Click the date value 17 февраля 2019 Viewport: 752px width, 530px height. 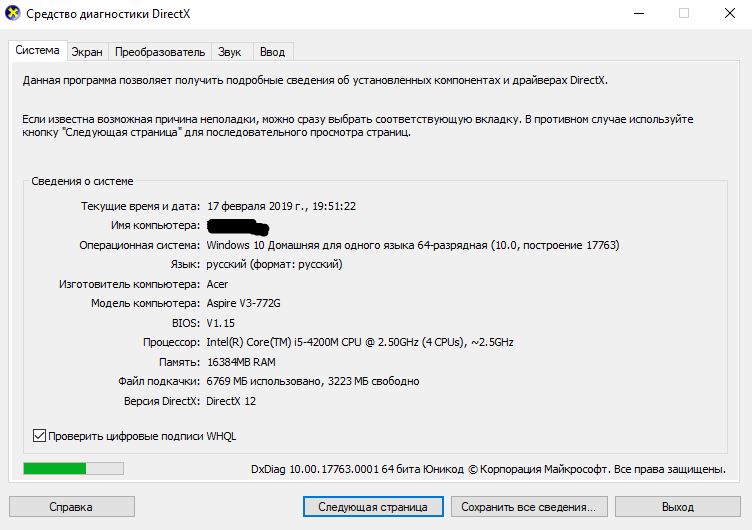coord(282,206)
